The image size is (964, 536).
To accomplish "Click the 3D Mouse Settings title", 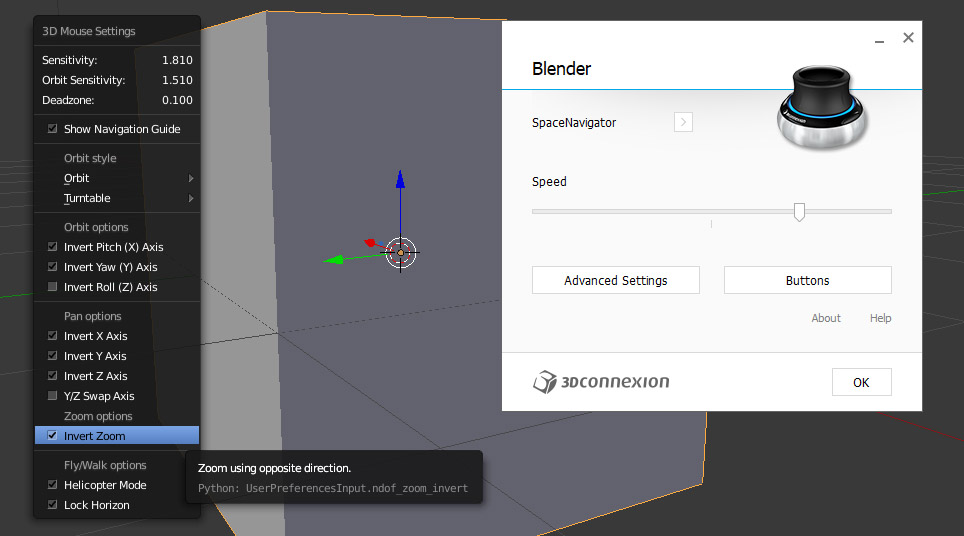I will click(x=89, y=31).
